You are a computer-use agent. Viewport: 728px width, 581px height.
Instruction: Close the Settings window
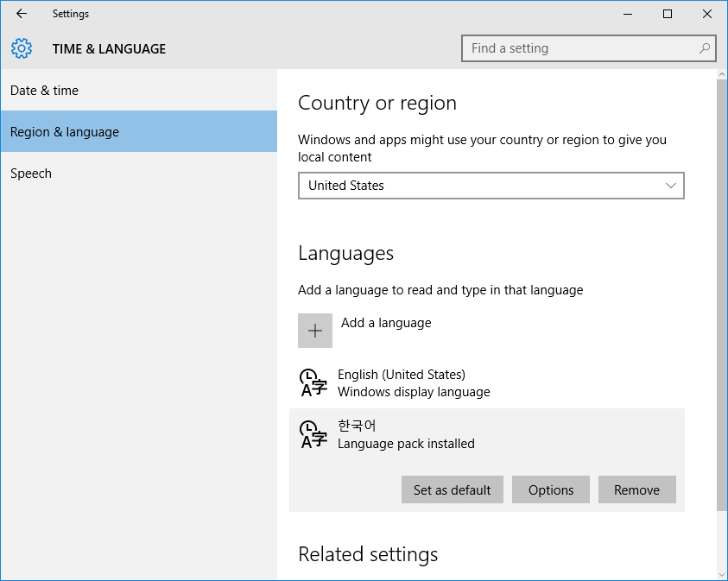(706, 14)
